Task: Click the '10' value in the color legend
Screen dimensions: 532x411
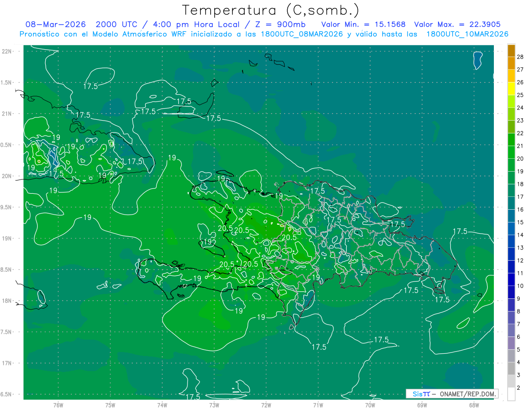Action: (x=520, y=286)
